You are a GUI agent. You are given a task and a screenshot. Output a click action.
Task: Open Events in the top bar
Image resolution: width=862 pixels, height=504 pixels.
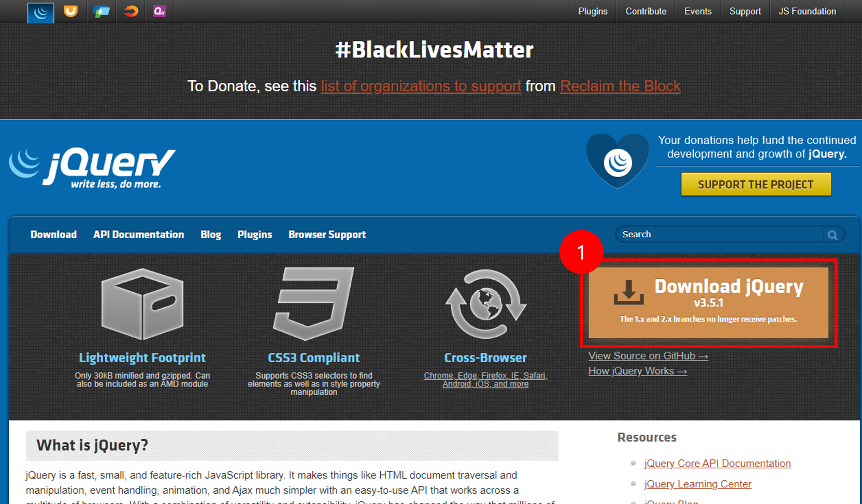point(698,11)
